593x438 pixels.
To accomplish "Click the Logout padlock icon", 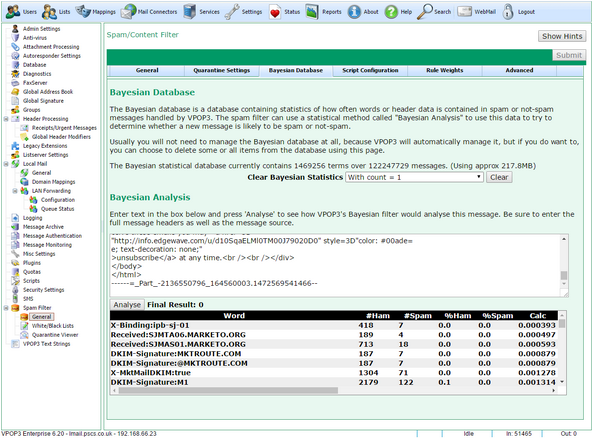I will tap(508, 12).
